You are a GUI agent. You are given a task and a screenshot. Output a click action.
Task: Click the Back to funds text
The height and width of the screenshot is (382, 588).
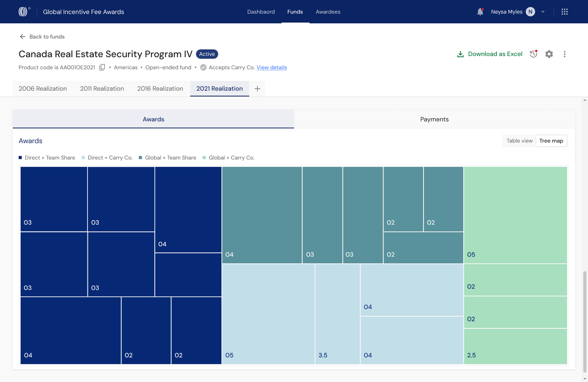click(47, 37)
